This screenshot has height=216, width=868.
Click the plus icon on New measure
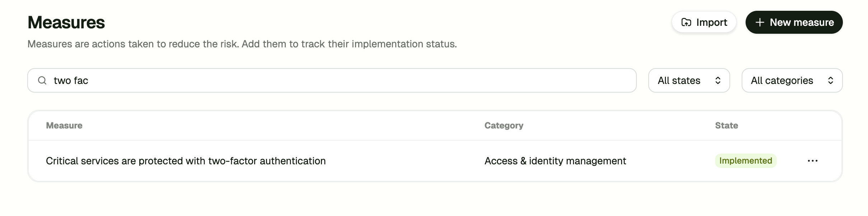coord(760,22)
